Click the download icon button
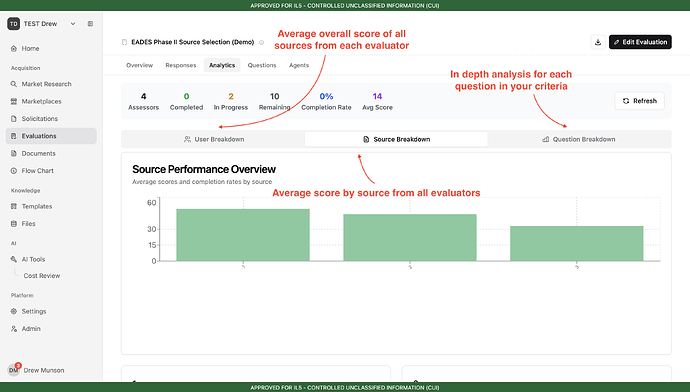Screen dimensions: 690x392 pos(598,42)
